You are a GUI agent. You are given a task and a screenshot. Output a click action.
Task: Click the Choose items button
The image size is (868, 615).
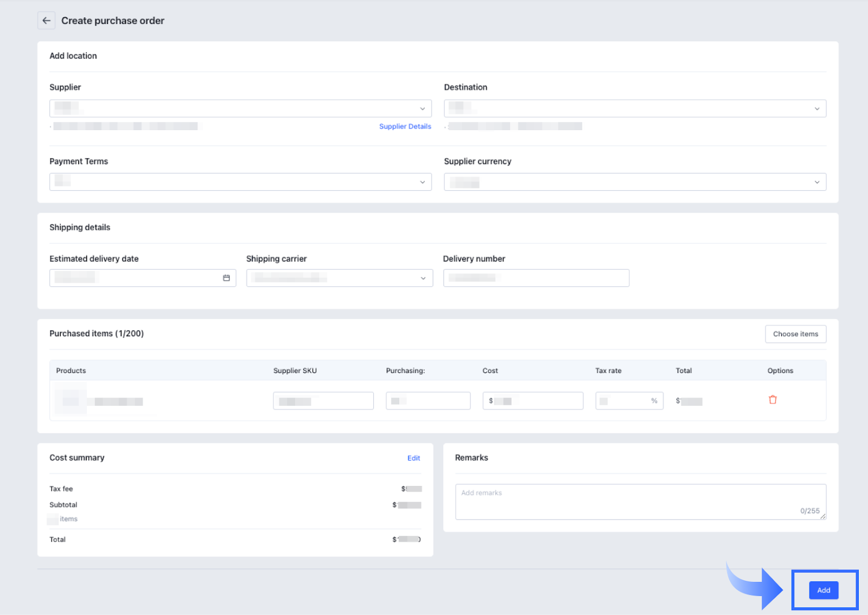pos(795,334)
